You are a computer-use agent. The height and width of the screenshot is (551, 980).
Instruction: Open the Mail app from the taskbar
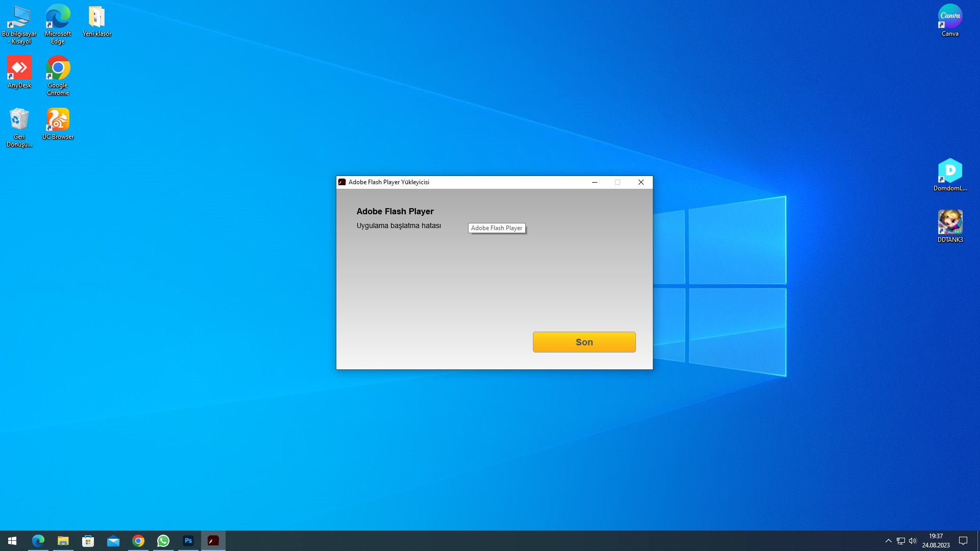click(x=113, y=541)
